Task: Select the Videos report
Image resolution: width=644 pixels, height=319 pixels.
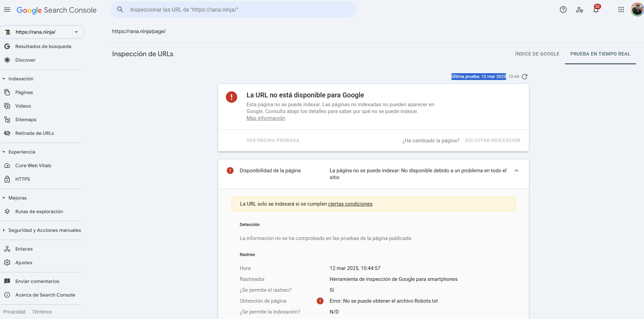Action: pyautogui.click(x=22, y=106)
